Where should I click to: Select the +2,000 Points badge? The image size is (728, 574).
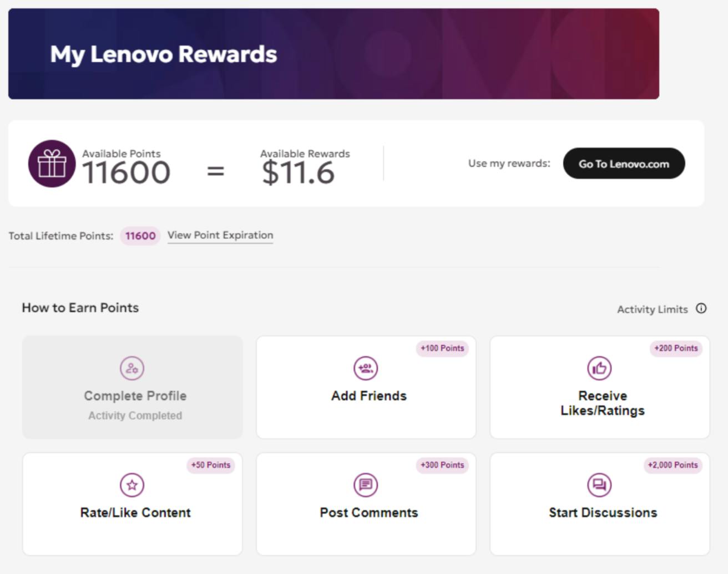point(673,465)
